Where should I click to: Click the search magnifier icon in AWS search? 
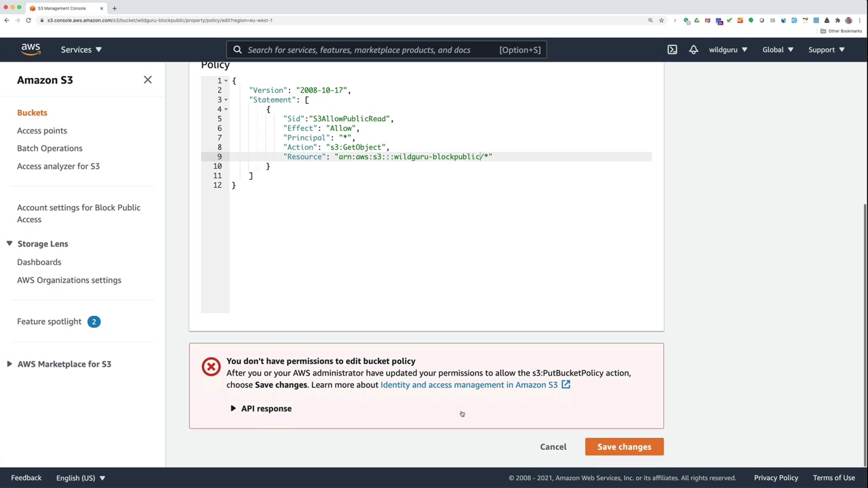click(x=237, y=49)
